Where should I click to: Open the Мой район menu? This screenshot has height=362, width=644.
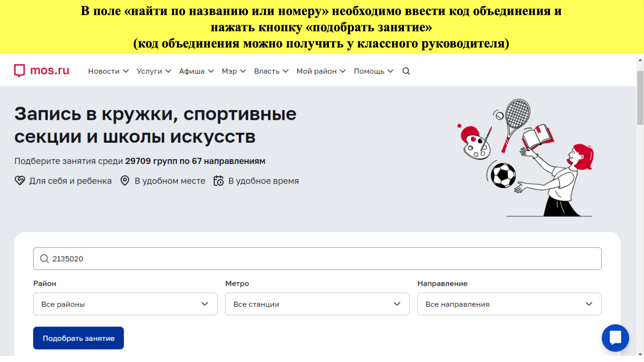coord(321,71)
